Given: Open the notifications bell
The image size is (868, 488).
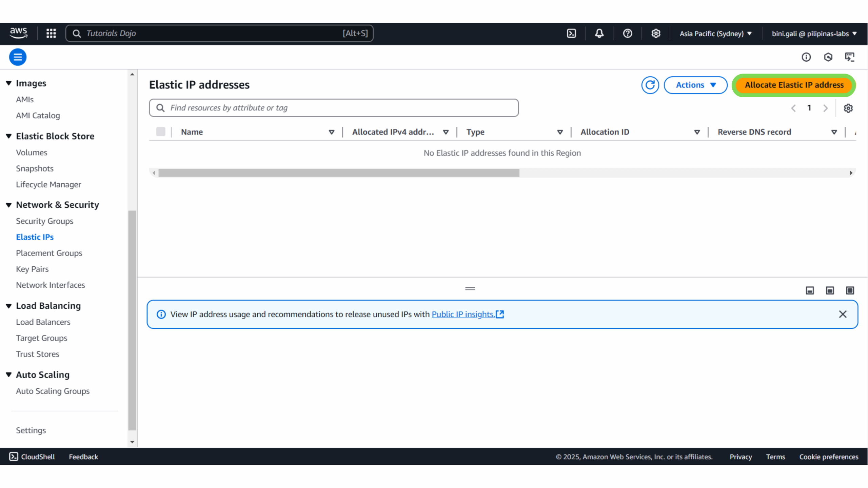Looking at the screenshot, I should click(x=599, y=33).
